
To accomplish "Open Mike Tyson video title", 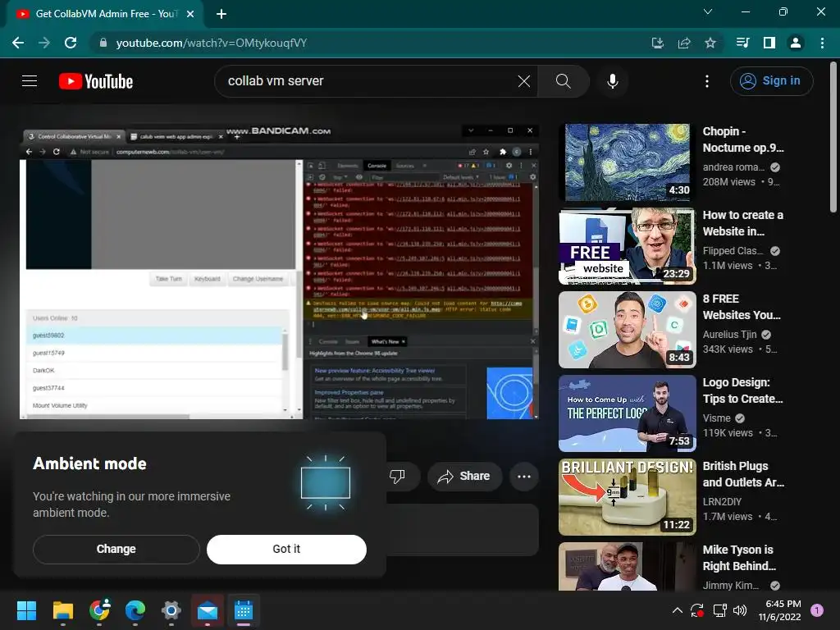I will (739, 558).
